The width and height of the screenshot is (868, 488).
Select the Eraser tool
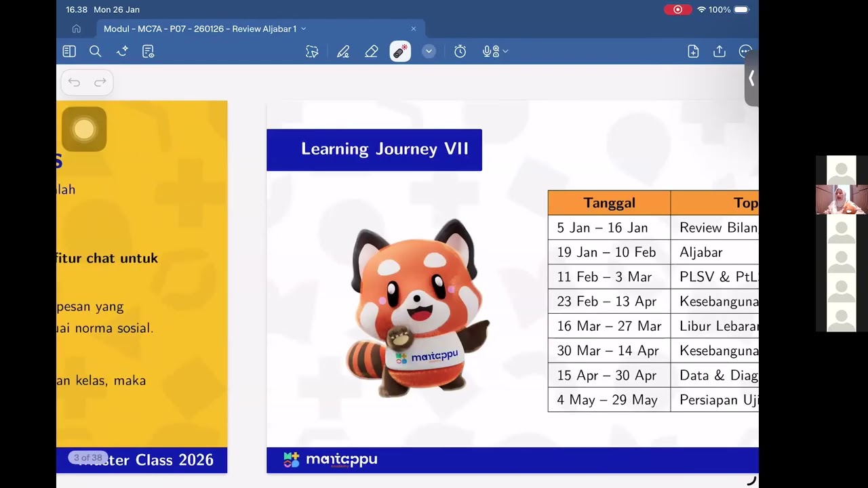click(x=371, y=52)
